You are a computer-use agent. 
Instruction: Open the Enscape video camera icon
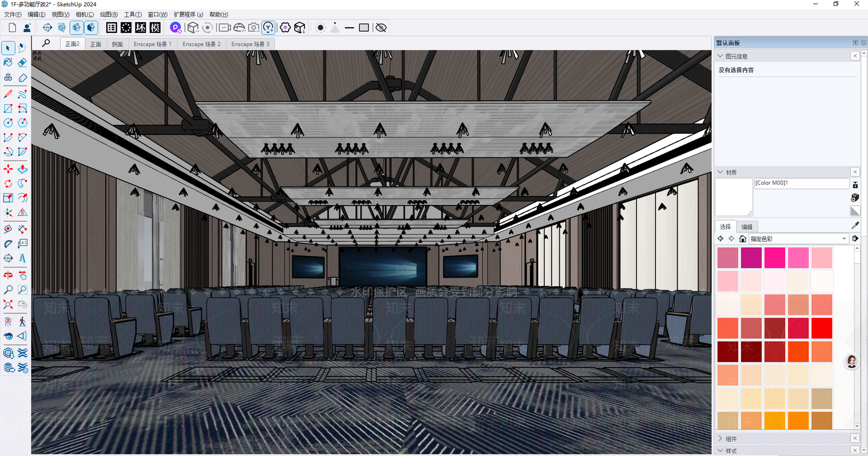tap(224, 28)
